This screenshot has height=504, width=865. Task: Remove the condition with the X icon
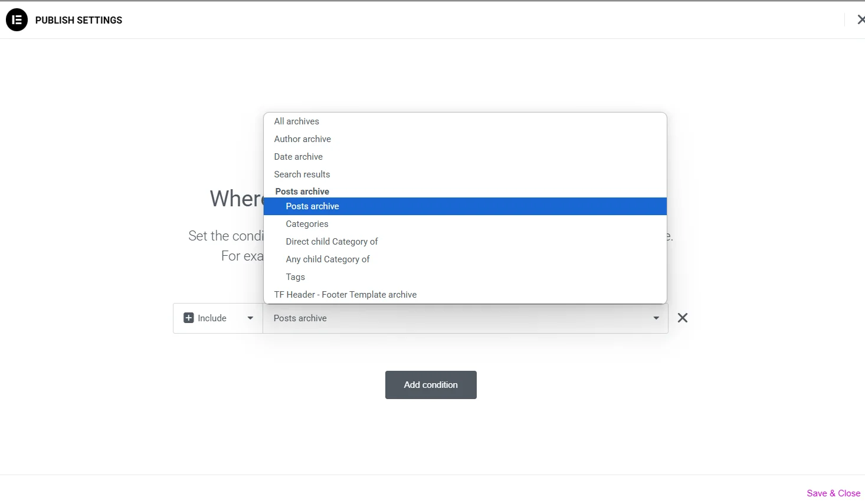[x=683, y=318]
